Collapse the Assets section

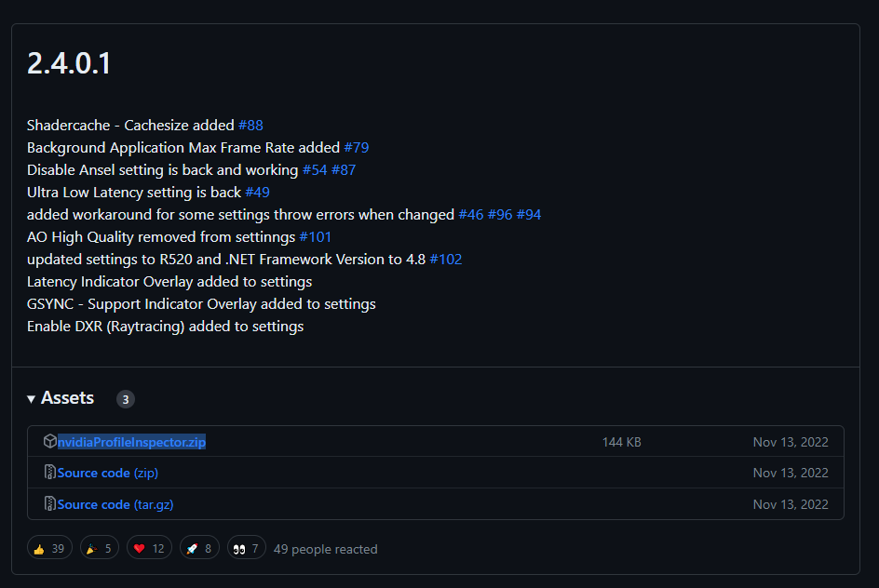tap(61, 398)
